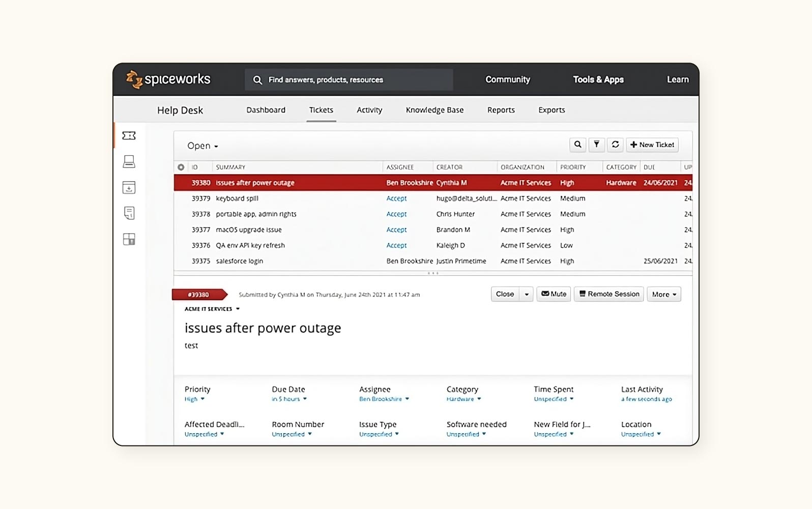Change assignee Ben Brookshire dropdown
The height and width of the screenshot is (509, 812).
(x=384, y=399)
